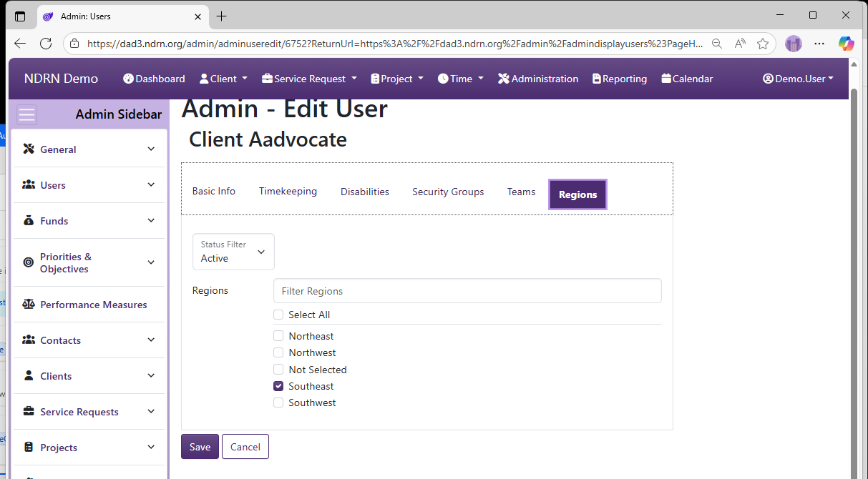Click the read aloud icon in address bar

(740, 44)
